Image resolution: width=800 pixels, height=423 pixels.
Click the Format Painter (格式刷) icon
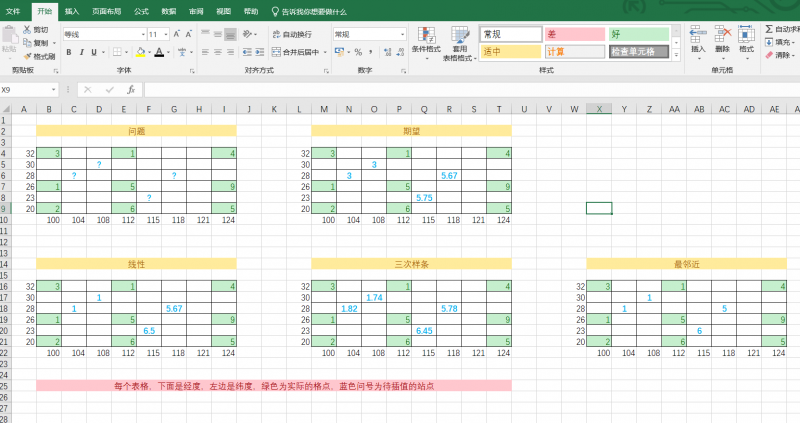pos(27,56)
